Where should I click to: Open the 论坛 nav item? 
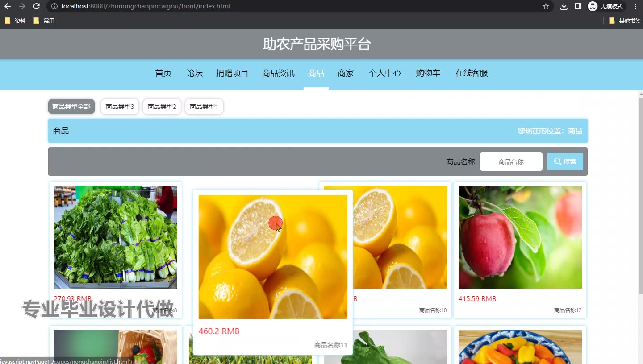195,73
